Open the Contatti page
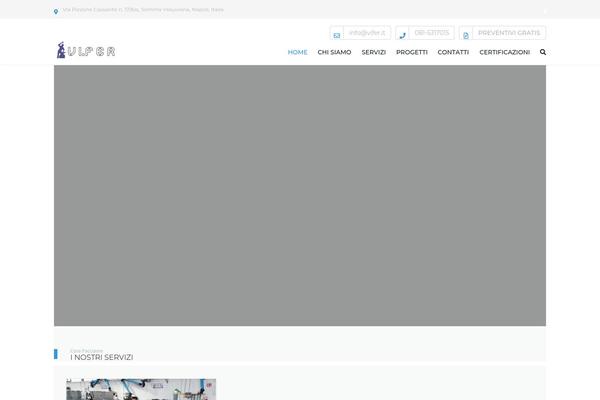 pyautogui.click(x=453, y=52)
